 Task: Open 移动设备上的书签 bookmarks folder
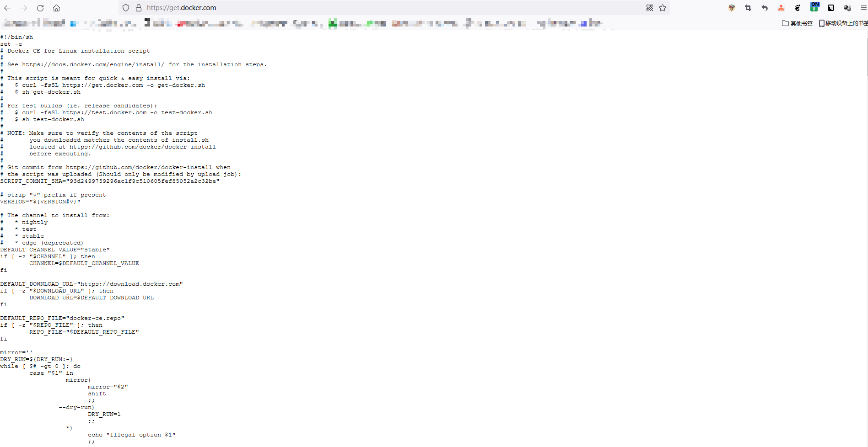pyautogui.click(x=843, y=23)
